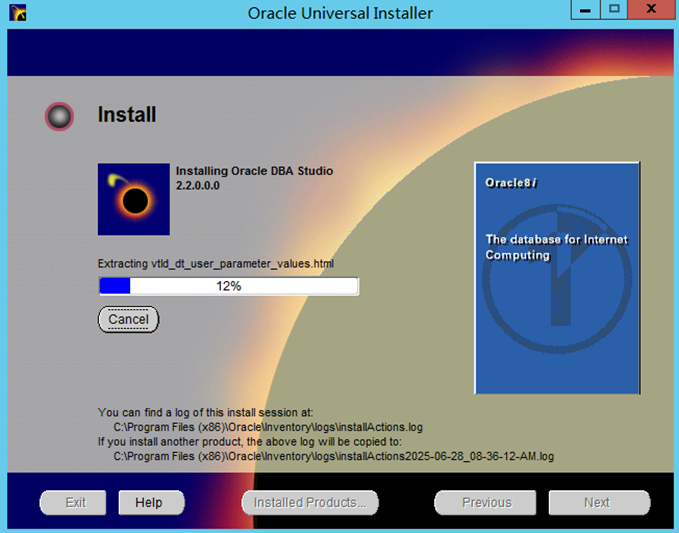Click the 12% install progress bar
This screenshot has height=533, width=679.
[229, 286]
